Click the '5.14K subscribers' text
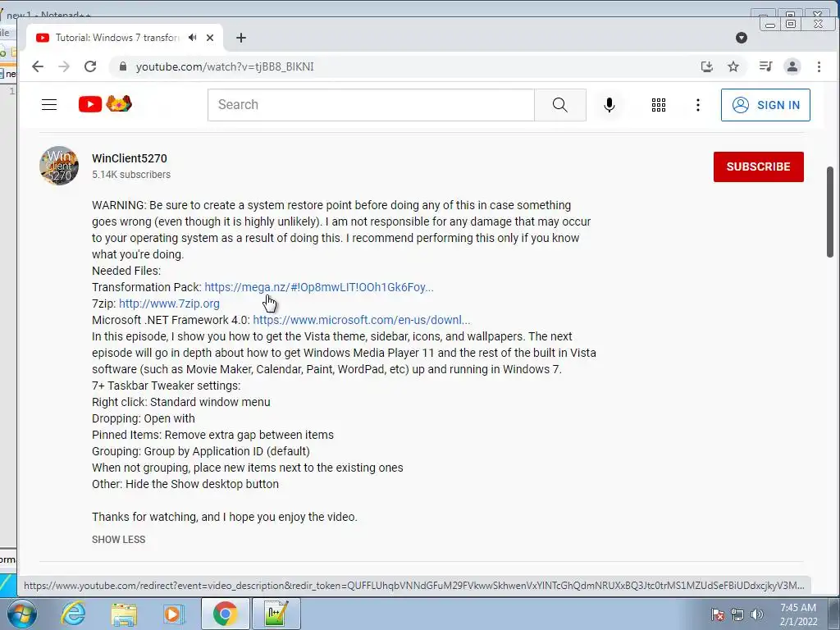Screen dimensions: 840x630 [x=131, y=175]
